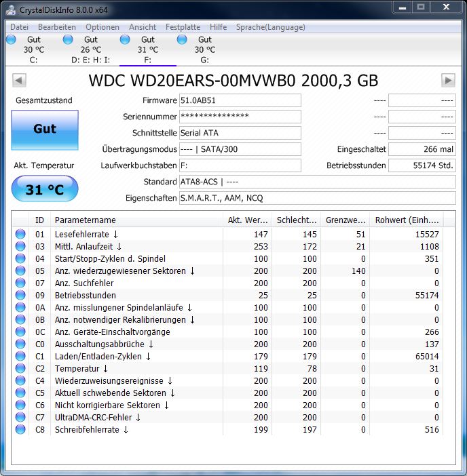This screenshot has width=467, height=476.
Task: Click the status orb of row 03
Action: click(x=20, y=246)
